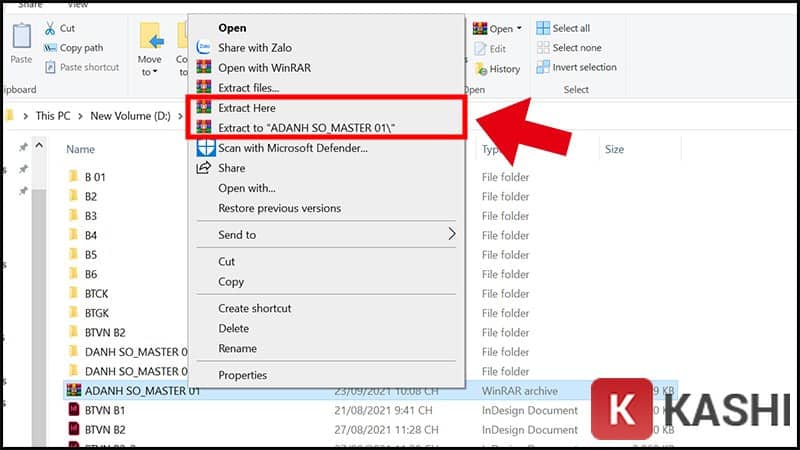Click the navigation pane scrollbar
The width and height of the screenshot is (800, 450).
[39, 316]
